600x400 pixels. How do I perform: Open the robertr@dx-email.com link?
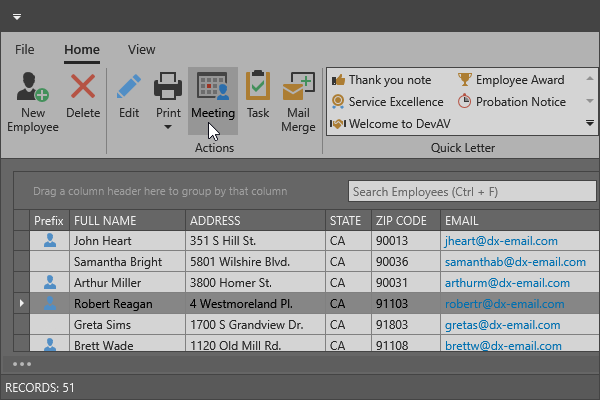(x=504, y=304)
